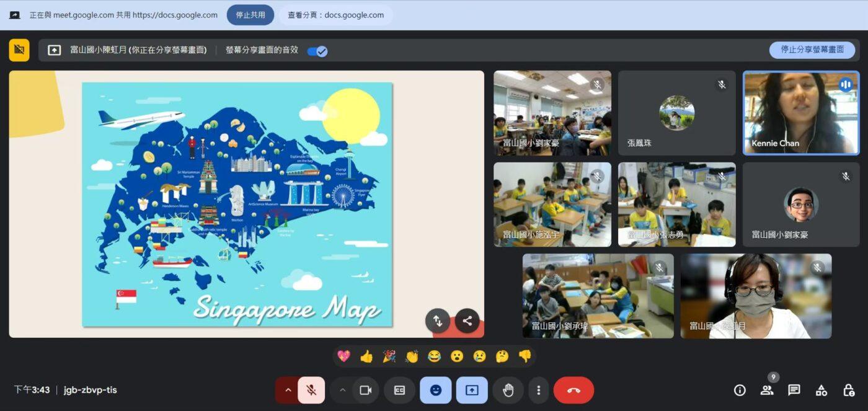The image size is (868, 411).
Task: Send the surprised face emoji reaction
Action: click(x=457, y=356)
